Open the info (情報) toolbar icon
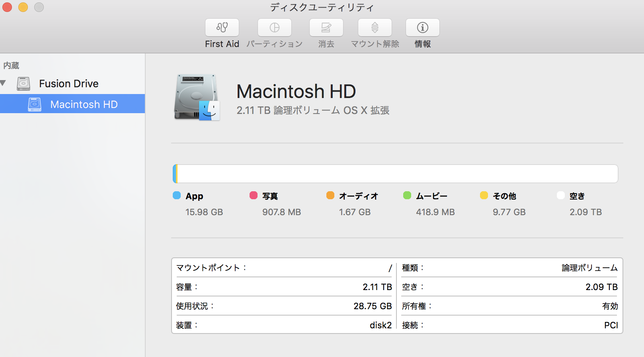 point(422,27)
